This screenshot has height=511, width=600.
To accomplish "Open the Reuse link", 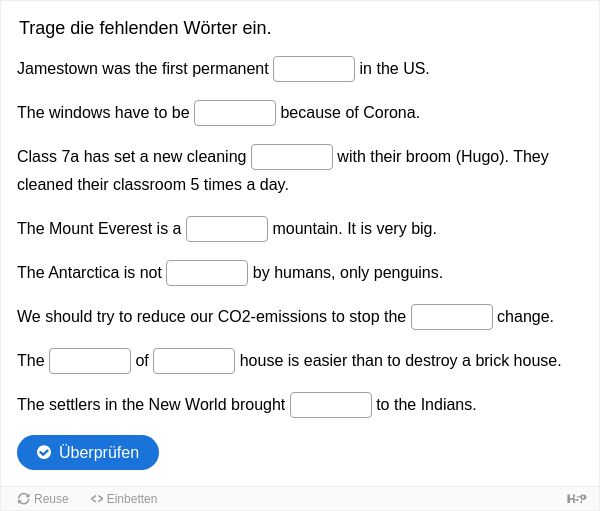I will click(x=43, y=499).
